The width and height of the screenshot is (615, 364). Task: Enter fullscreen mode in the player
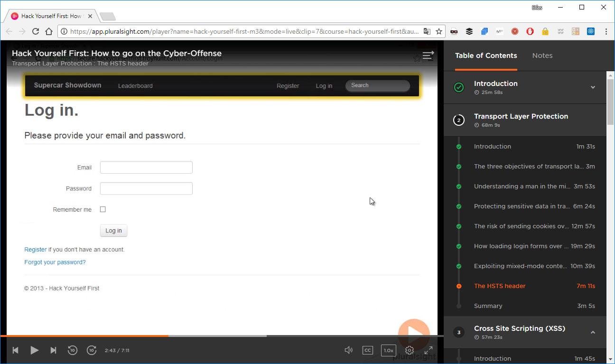(x=428, y=350)
